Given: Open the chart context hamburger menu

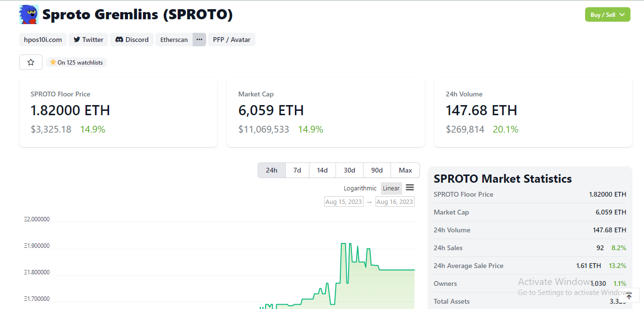Looking at the screenshot, I should pos(409,188).
